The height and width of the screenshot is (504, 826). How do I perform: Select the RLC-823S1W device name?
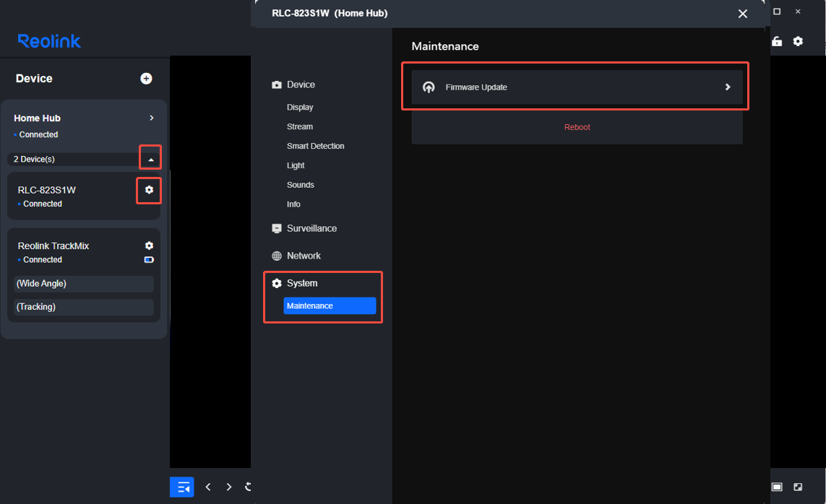(x=47, y=190)
